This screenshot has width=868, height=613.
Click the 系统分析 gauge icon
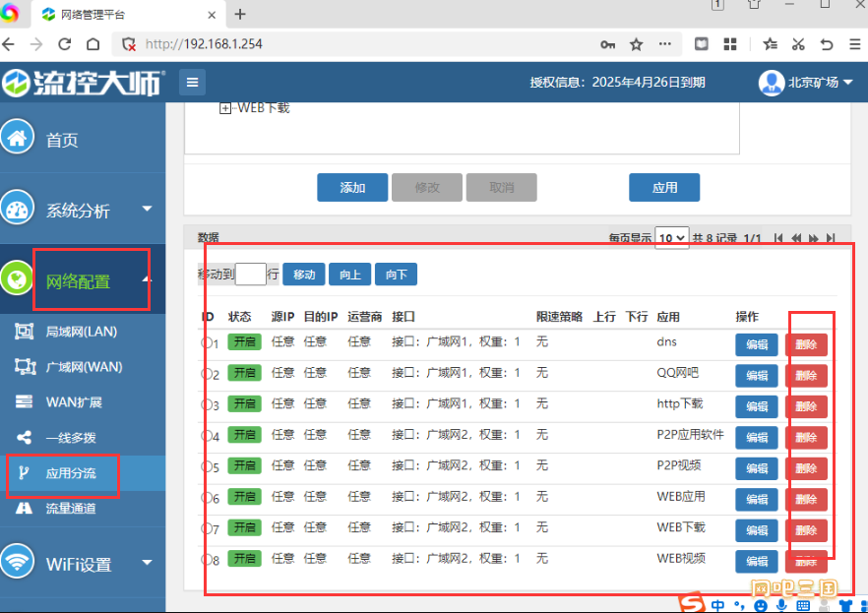17,208
